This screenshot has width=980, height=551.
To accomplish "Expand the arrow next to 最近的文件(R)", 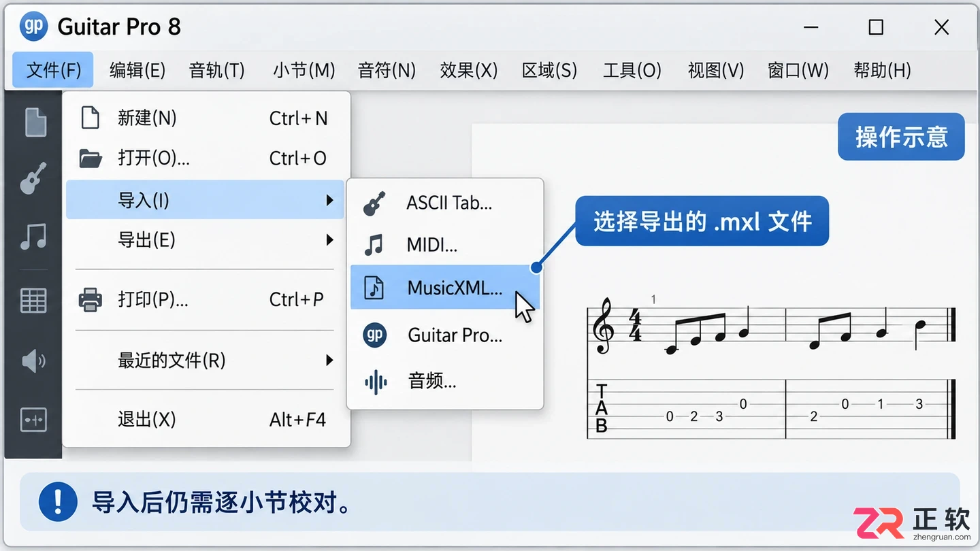I will [329, 360].
